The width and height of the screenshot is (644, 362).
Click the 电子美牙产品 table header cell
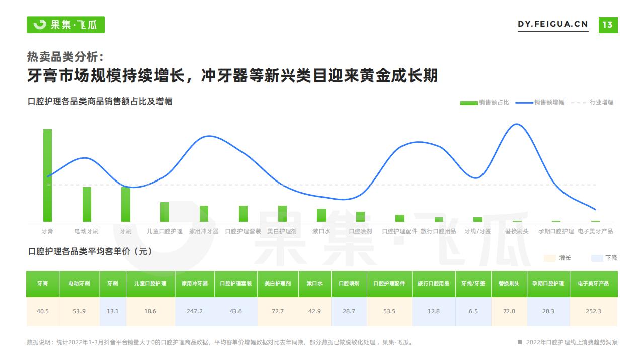(594, 284)
